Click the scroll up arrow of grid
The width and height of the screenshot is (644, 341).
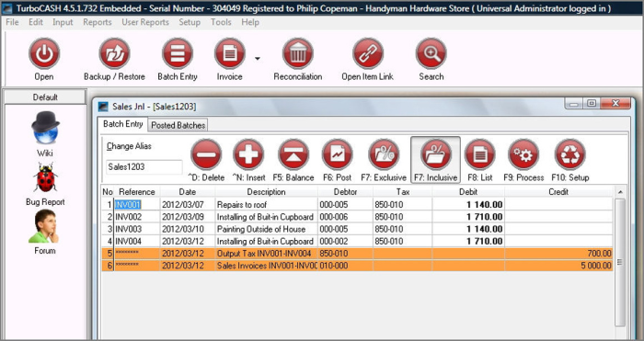(x=620, y=192)
